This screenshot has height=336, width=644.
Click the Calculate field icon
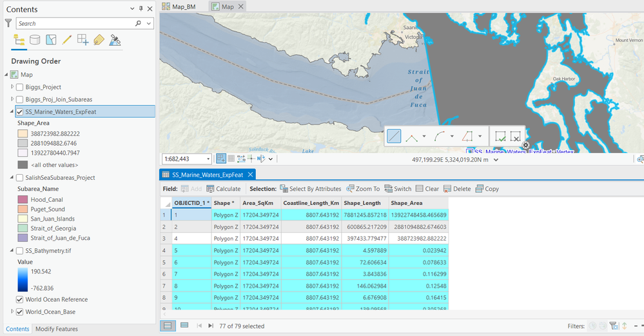tap(223, 189)
